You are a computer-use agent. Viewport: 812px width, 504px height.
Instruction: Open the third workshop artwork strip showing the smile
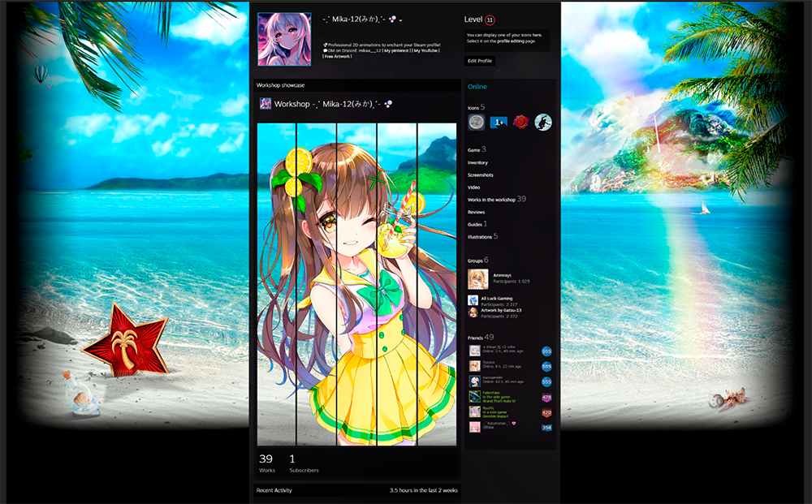[x=356, y=284]
